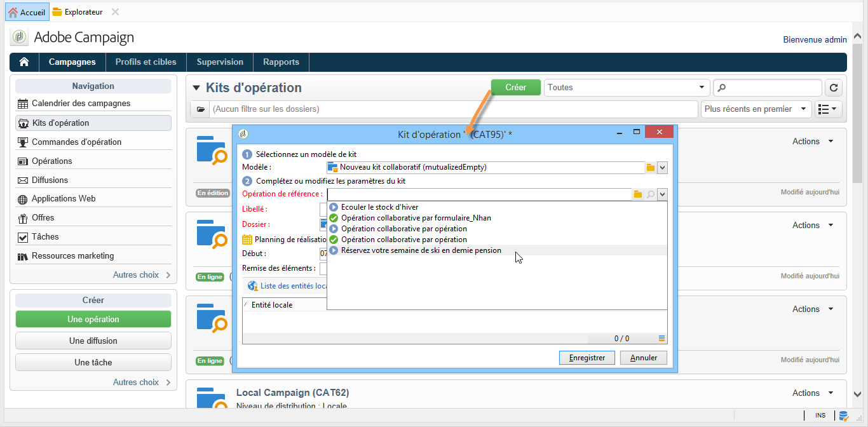Expand the Modèle dropdown arrow
This screenshot has width=868, height=427.
click(662, 168)
